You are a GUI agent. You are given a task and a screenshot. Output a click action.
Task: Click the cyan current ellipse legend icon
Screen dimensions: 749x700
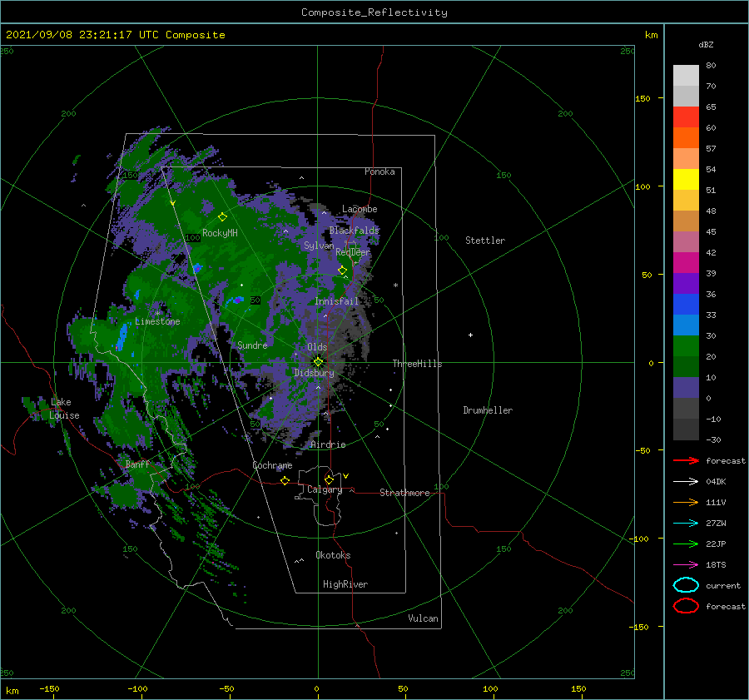tap(686, 585)
